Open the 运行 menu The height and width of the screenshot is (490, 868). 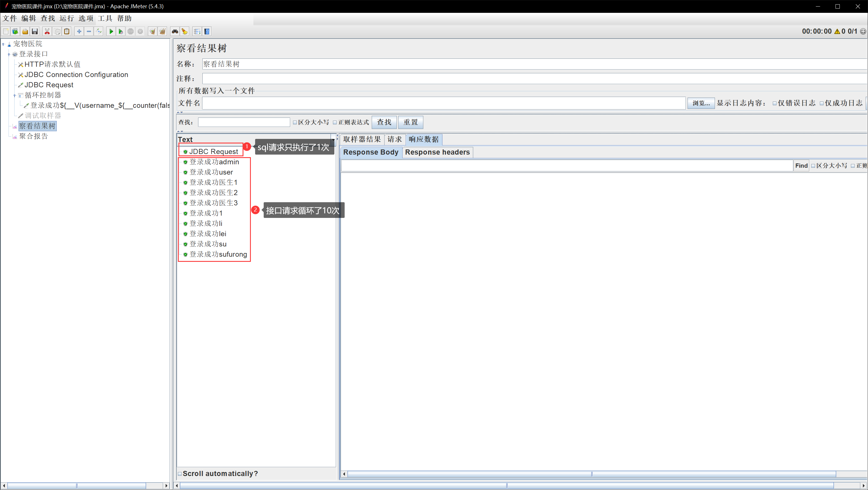66,18
